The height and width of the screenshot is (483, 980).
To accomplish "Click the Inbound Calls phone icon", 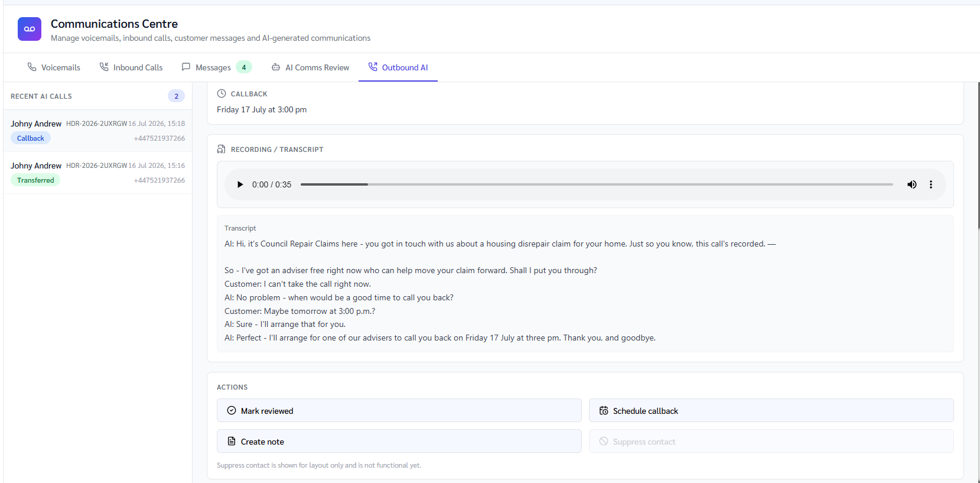I will 104,67.
